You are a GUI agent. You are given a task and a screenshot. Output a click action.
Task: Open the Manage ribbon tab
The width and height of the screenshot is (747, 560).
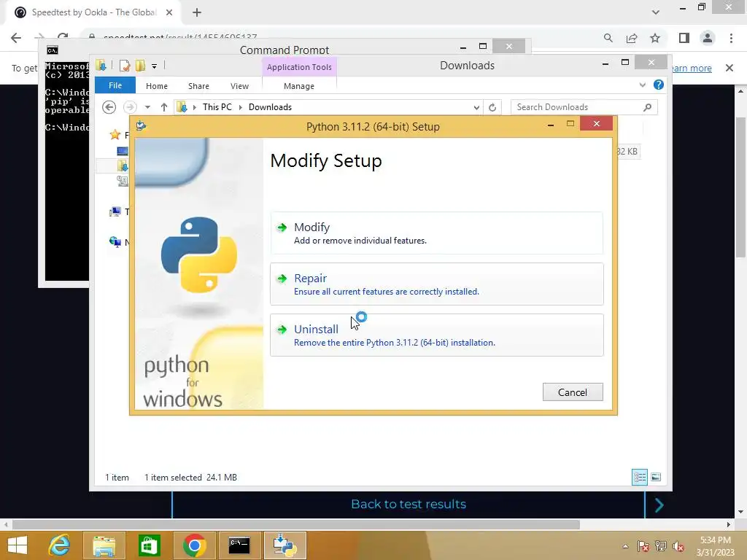pos(299,86)
